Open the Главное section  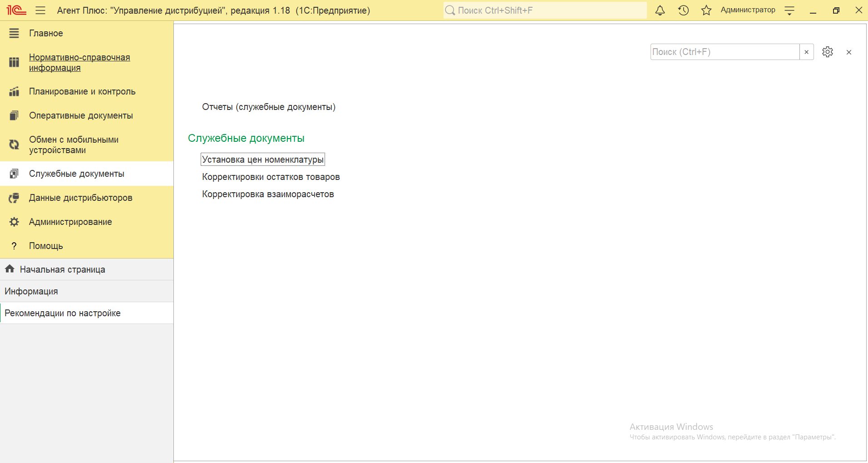click(x=46, y=33)
